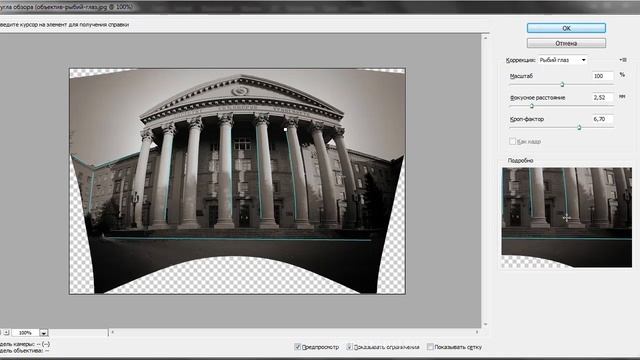The height and width of the screenshot is (360, 640).
Task: Toggle the Показывать ограничения checkbox
Action: click(349, 347)
